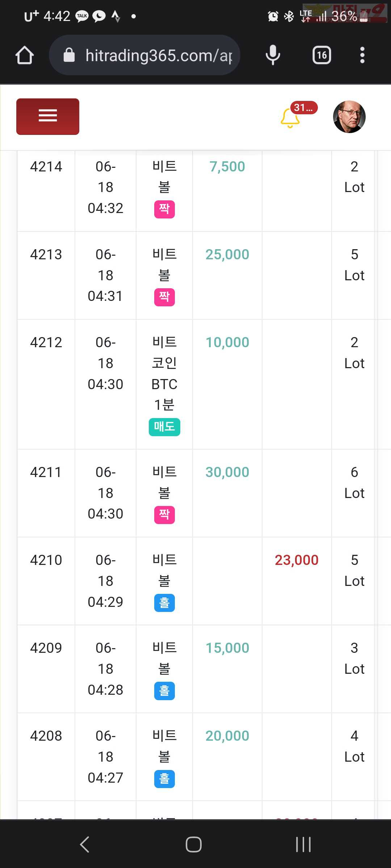Open notifications bell with 31 badge
The image size is (391, 868).
(290, 118)
